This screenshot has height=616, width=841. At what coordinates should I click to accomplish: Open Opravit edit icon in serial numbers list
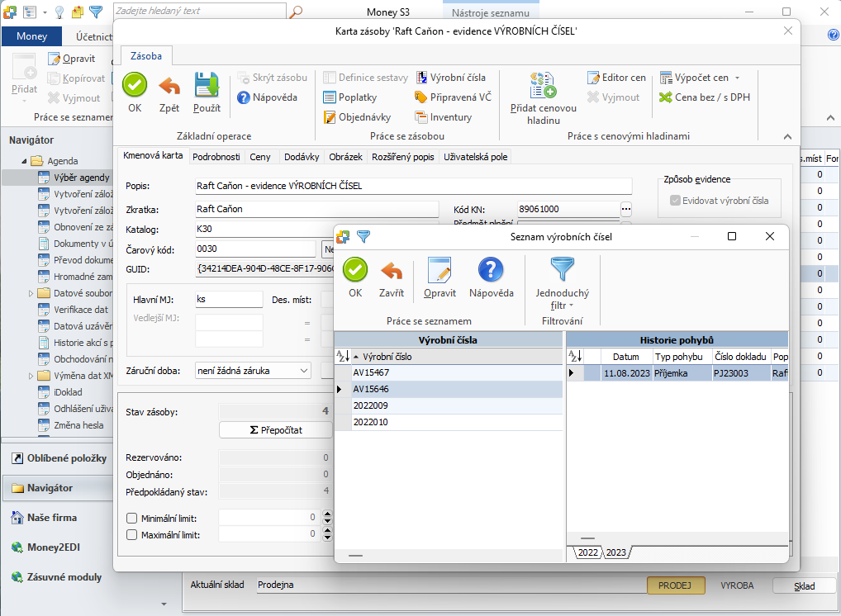(x=440, y=270)
